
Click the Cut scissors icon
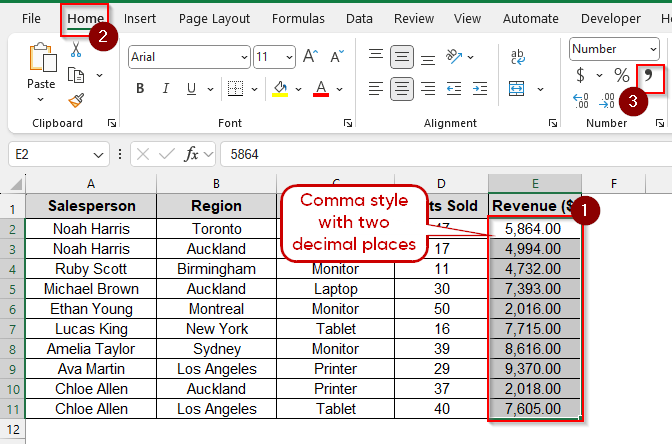(76, 50)
